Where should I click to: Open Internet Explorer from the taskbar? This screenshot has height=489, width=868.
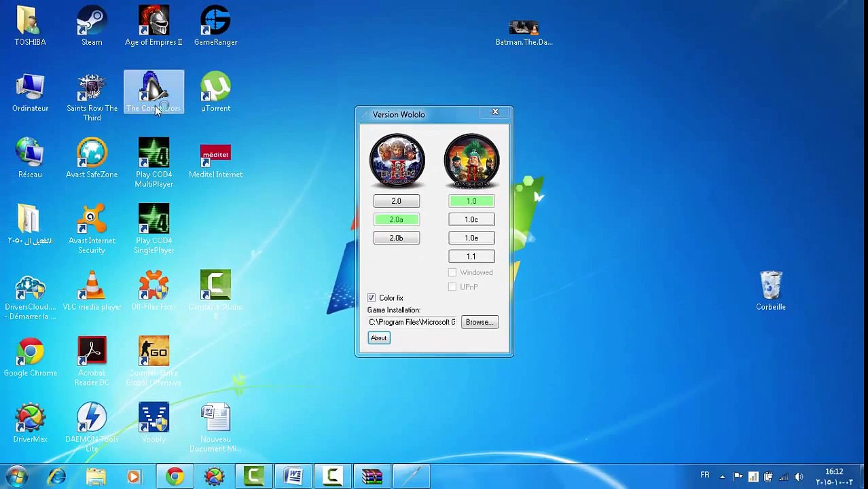pos(56,477)
